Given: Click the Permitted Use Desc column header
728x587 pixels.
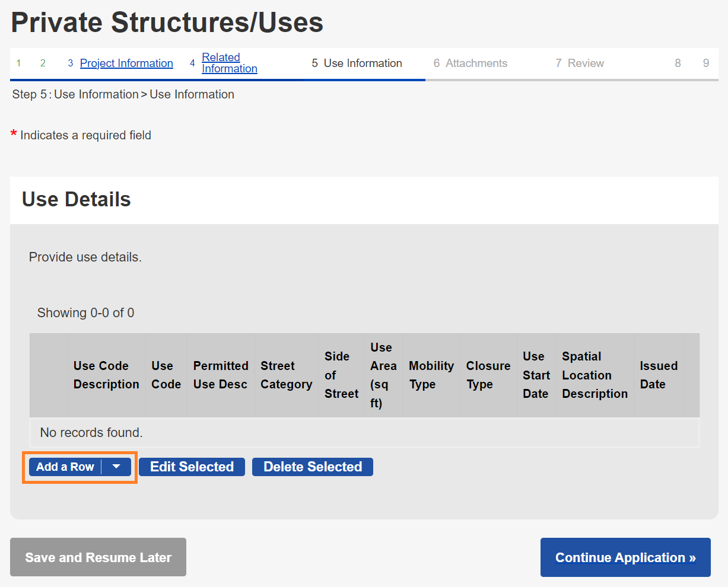Looking at the screenshot, I should coord(221,375).
